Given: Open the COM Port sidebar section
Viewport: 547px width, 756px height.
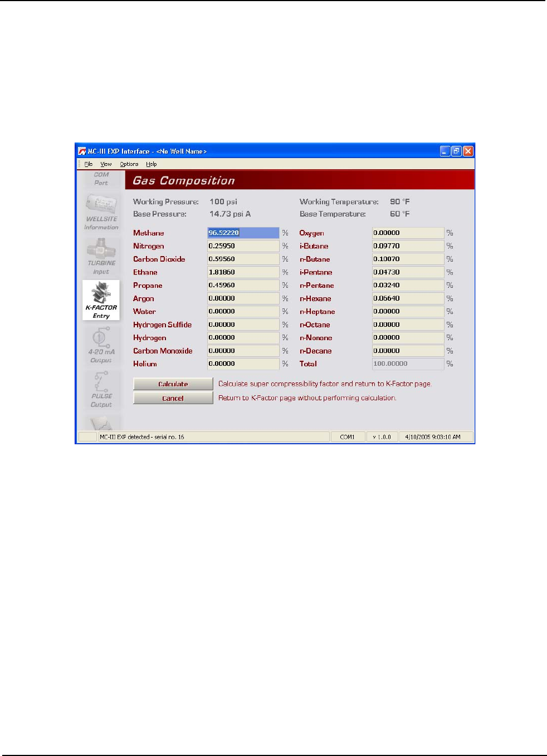Looking at the screenshot, I should (101, 179).
